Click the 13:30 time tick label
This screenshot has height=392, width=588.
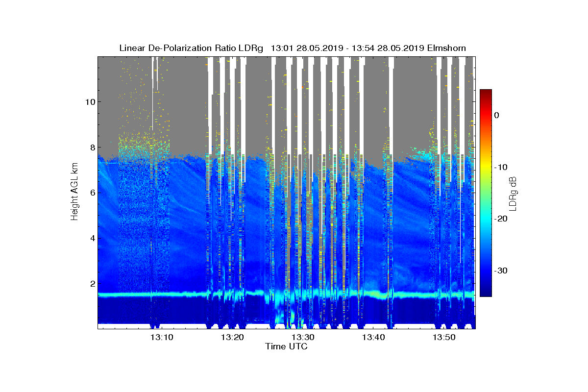coord(303,337)
